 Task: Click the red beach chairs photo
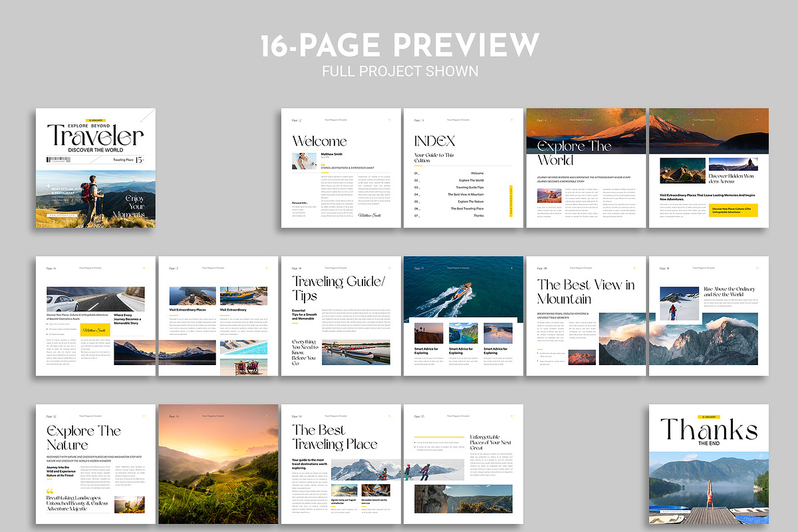click(243, 367)
